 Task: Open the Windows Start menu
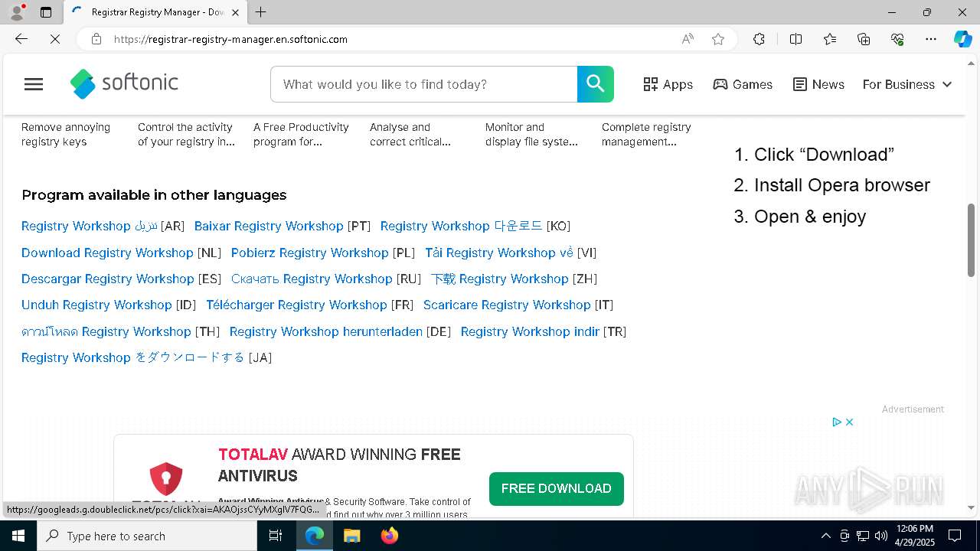click(18, 536)
